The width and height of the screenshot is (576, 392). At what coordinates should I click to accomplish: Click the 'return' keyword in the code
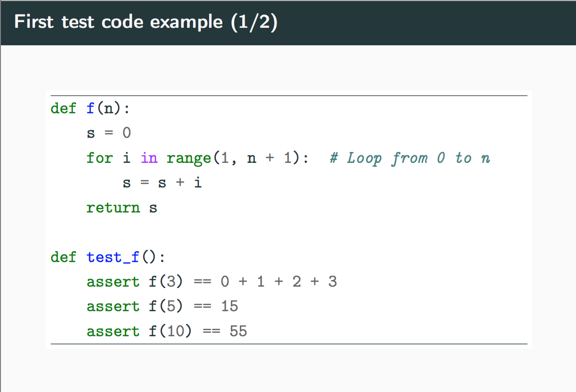pos(113,208)
